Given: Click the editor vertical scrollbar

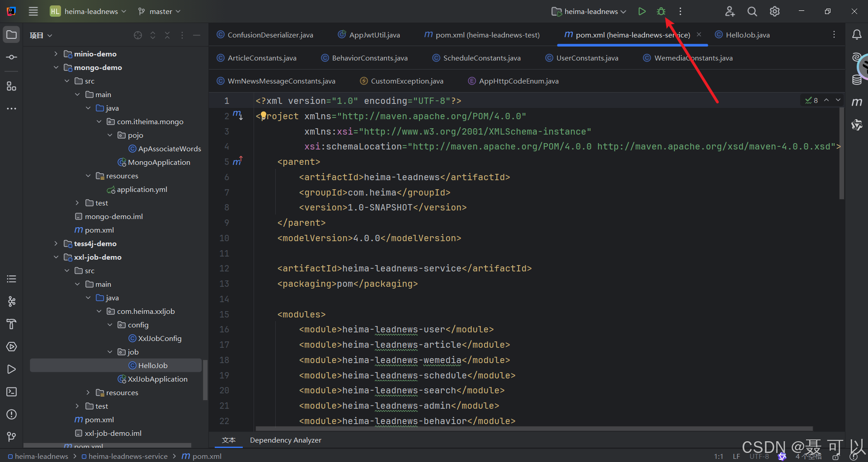Looking at the screenshot, I should point(842,154).
